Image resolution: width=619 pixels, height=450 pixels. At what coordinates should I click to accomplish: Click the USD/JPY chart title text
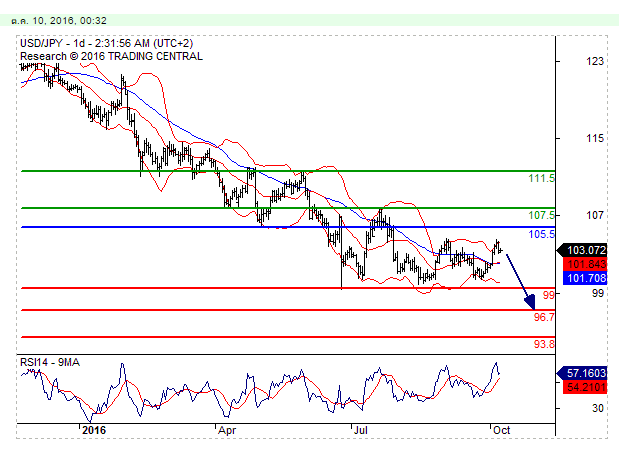coord(107,43)
